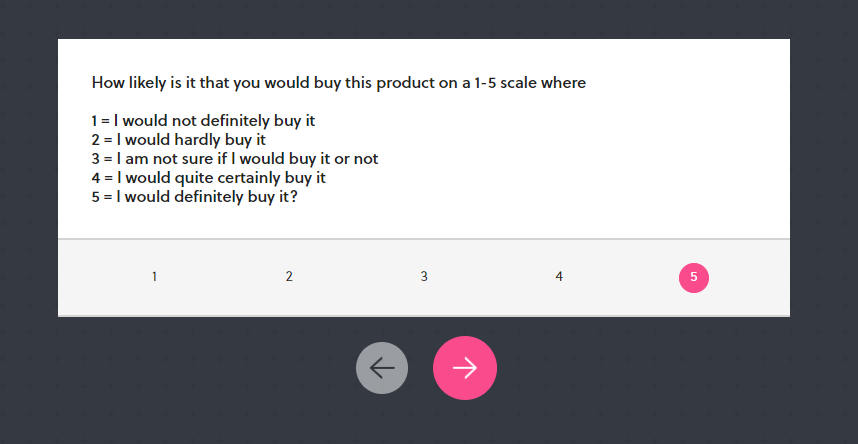Choose the rating meaning 'not sure'
Screen dimensions: 858x444
point(424,277)
